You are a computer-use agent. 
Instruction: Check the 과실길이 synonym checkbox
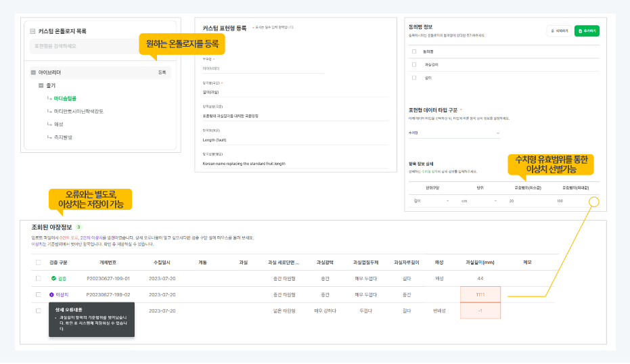(x=414, y=65)
